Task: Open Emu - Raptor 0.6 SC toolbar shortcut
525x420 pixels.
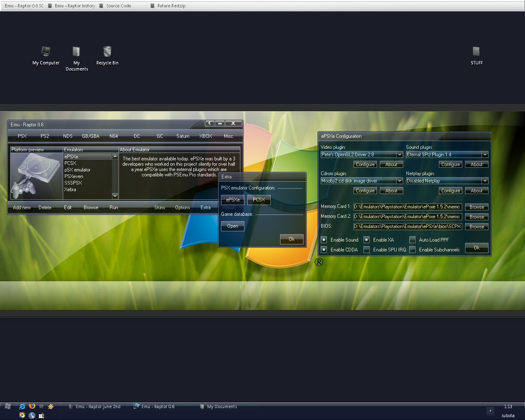Action: (x=23, y=6)
